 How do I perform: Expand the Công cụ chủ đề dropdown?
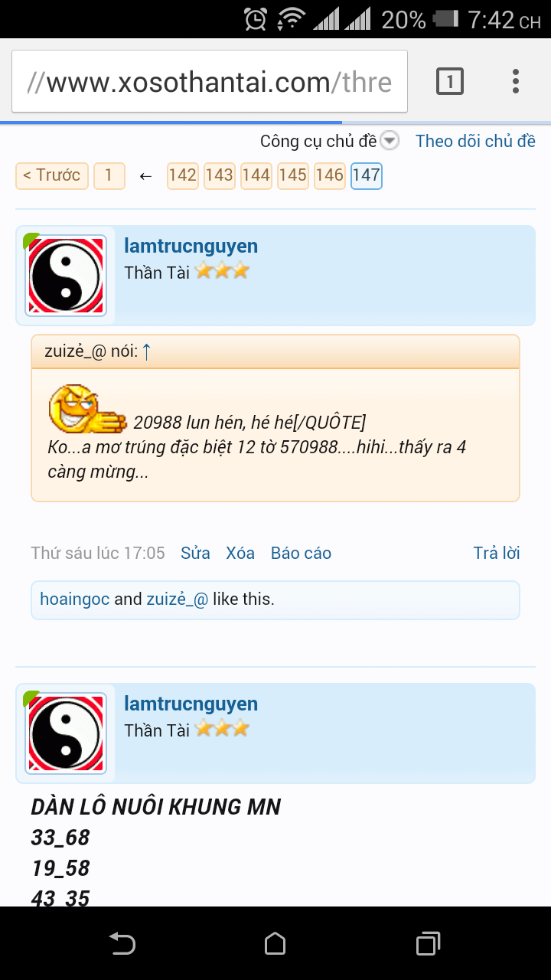(319, 141)
